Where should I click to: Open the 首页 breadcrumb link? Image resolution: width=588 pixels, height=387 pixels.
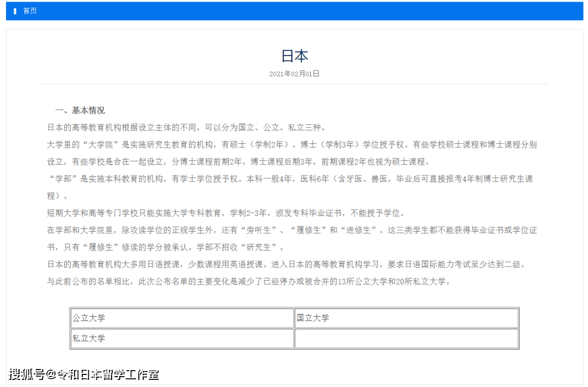click(x=30, y=11)
